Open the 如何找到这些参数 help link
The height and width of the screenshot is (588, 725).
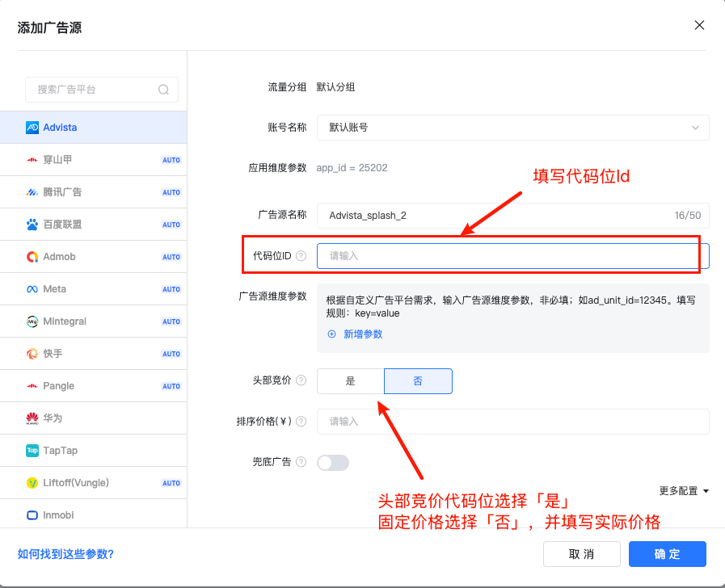65,554
